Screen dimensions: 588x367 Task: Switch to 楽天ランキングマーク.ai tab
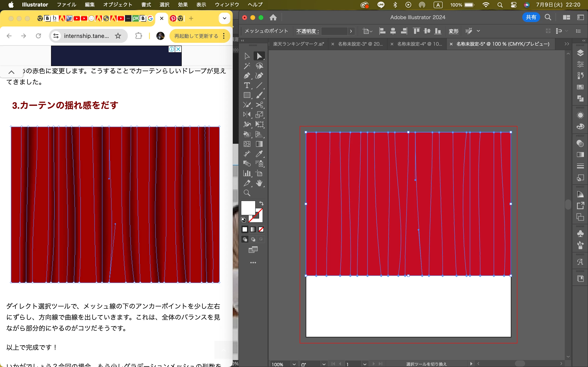click(298, 44)
